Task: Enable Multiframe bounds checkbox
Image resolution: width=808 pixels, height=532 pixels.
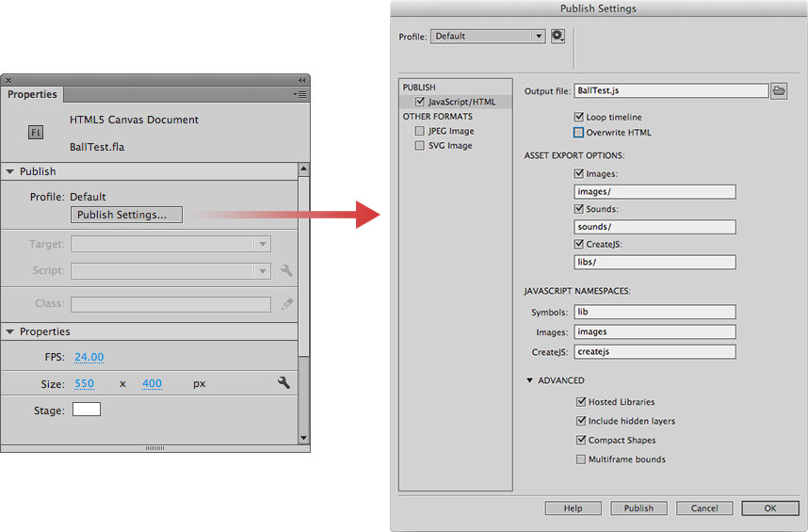Action: (581, 459)
